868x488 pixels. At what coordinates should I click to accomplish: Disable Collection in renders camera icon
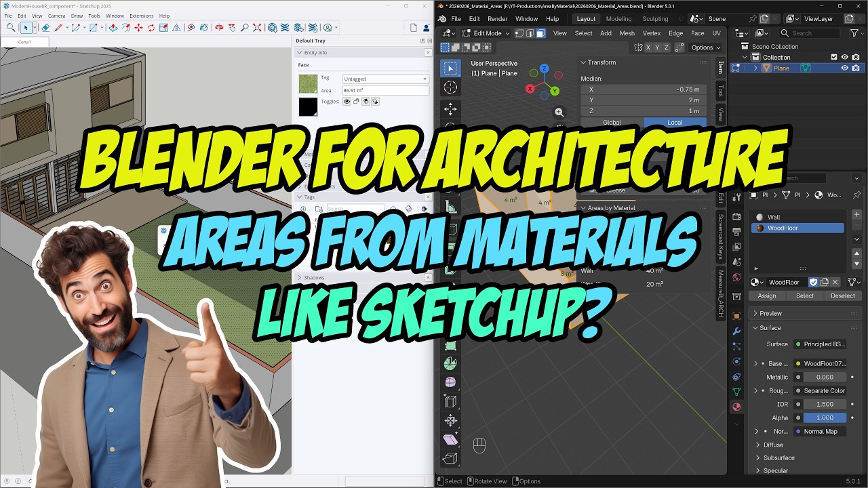click(x=856, y=58)
